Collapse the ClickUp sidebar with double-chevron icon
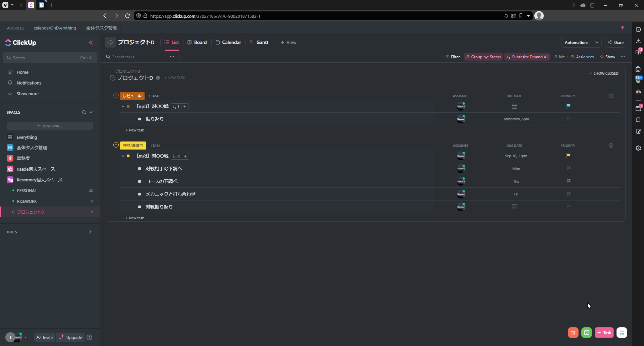 coord(91,43)
